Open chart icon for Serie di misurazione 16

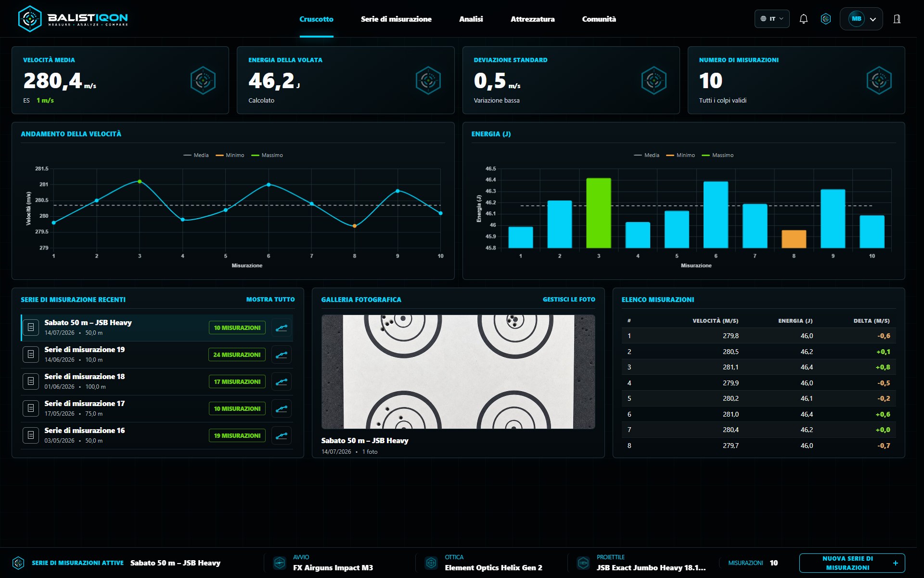coord(282,436)
